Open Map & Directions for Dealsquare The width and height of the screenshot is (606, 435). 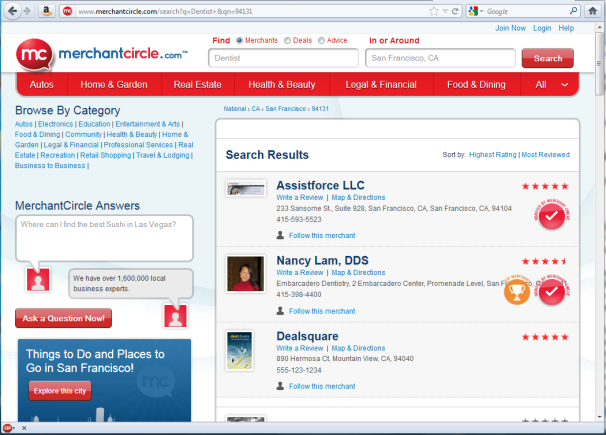[358, 348]
